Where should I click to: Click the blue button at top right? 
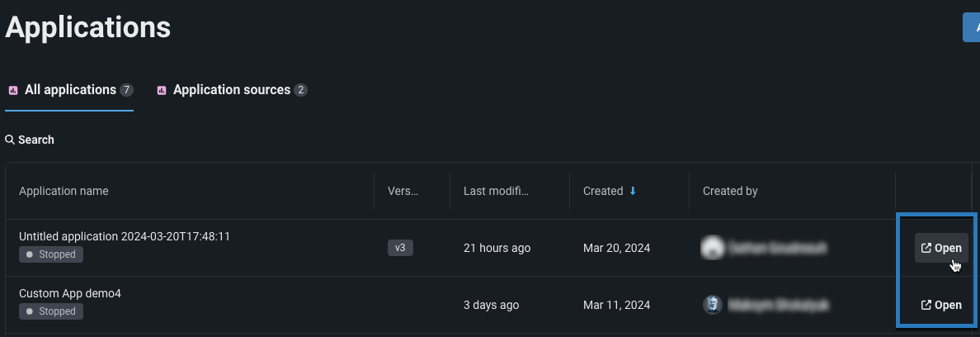point(972,26)
